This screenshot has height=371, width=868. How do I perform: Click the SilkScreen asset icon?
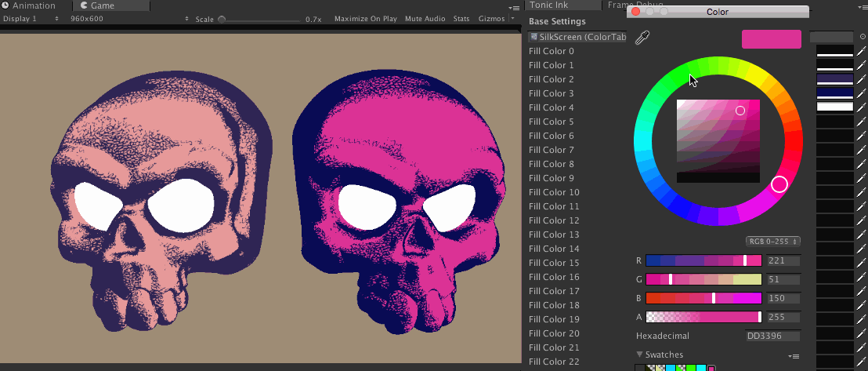[533, 37]
